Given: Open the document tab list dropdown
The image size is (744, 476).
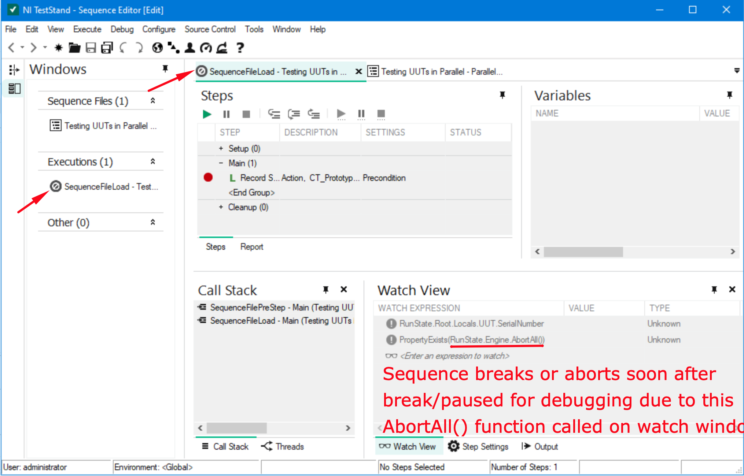Looking at the screenshot, I should [736, 71].
